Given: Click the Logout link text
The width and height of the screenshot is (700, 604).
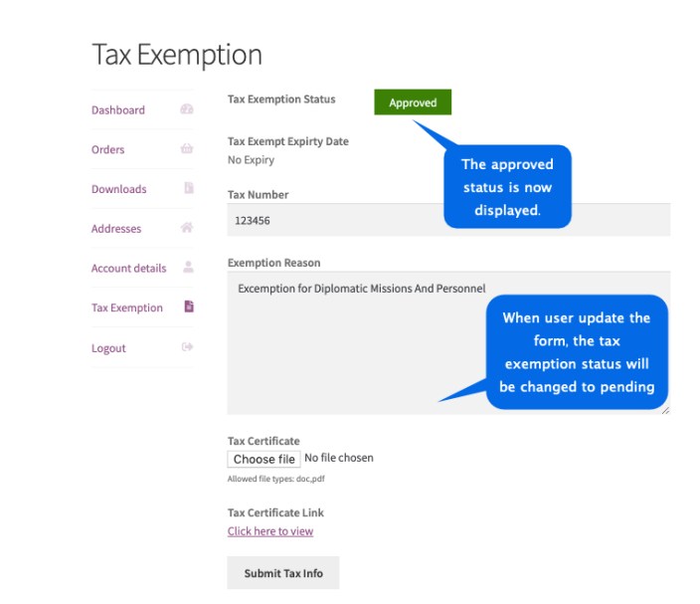Looking at the screenshot, I should [x=108, y=348].
